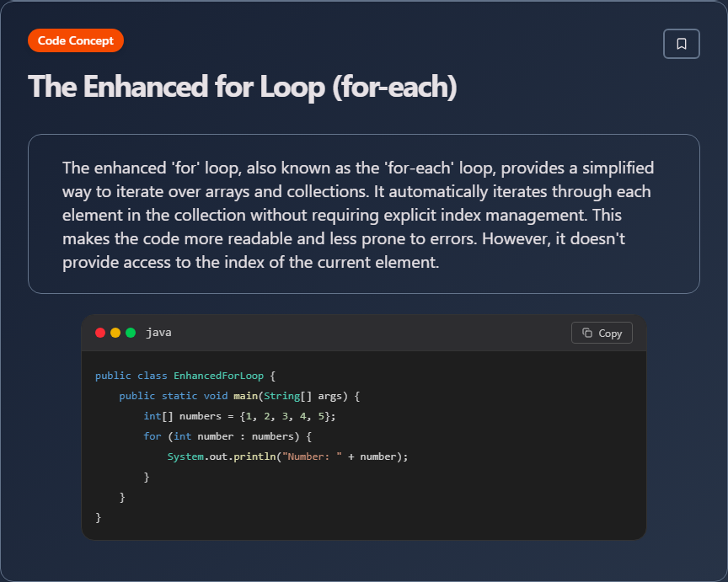Copy the Java code snippet

point(602,333)
